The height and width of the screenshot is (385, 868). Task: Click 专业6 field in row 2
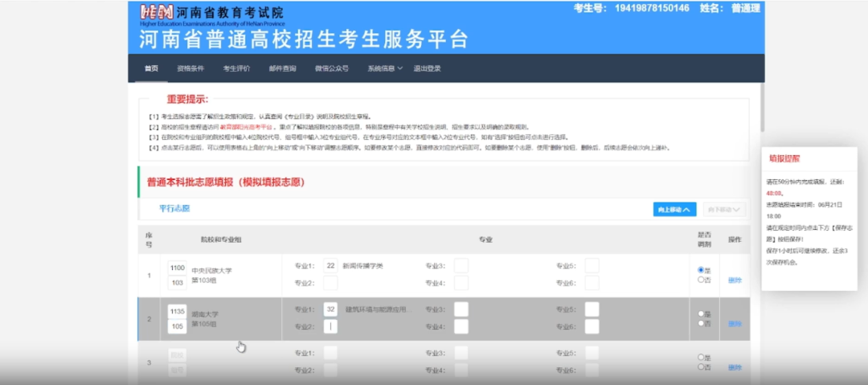[x=592, y=326]
